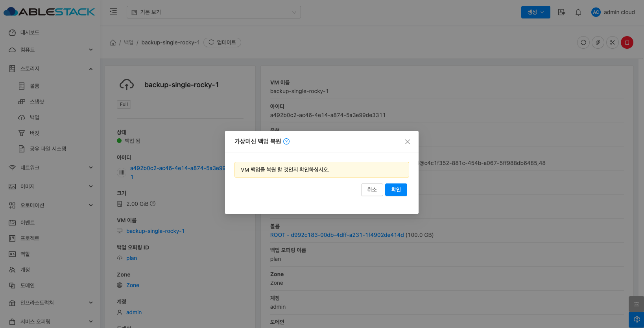Click the settings gear icon at bottom right
This screenshot has height=328, width=644.
click(x=636, y=320)
